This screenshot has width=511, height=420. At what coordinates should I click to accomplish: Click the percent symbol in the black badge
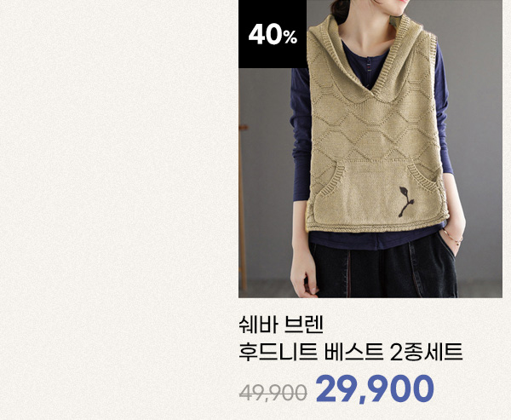click(290, 37)
